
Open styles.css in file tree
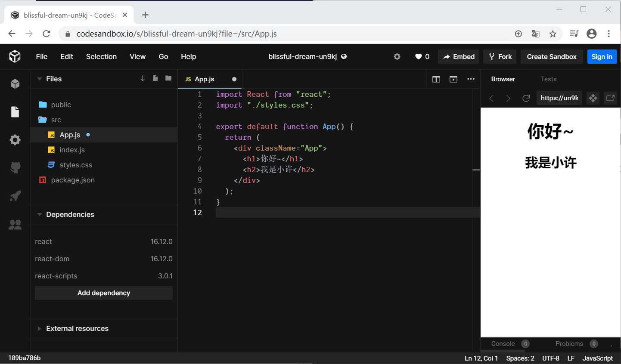104,165
